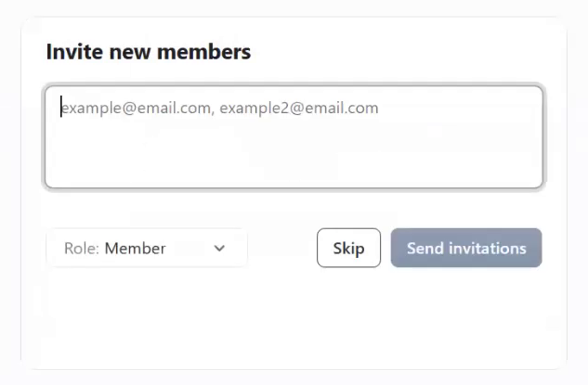
Task: Click the Invite new members heading
Action: [x=149, y=52]
